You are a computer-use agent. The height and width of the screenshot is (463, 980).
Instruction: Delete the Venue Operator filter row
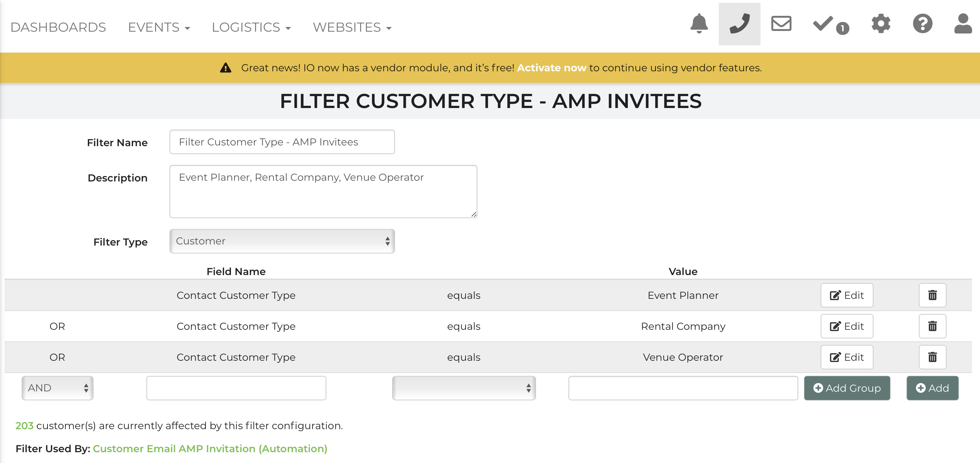coord(932,357)
